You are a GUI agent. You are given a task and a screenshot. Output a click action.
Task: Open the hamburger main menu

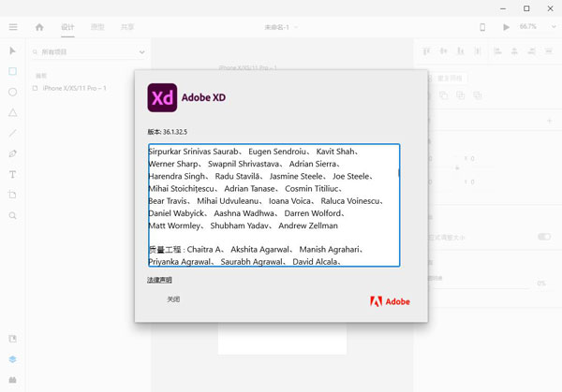[x=13, y=27]
